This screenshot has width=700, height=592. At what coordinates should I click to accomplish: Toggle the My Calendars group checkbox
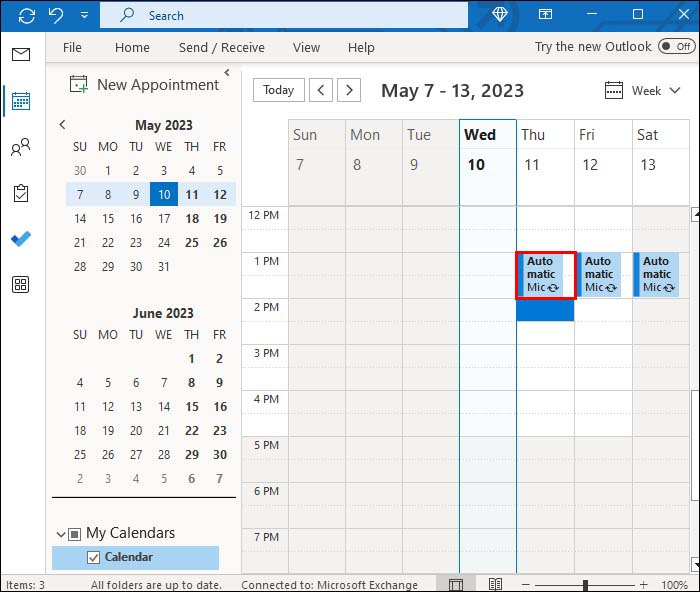75,534
